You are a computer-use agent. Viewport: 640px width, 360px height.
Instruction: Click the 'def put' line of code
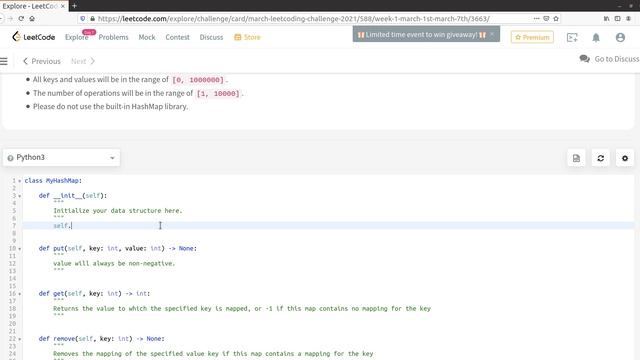click(x=118, y=249)
